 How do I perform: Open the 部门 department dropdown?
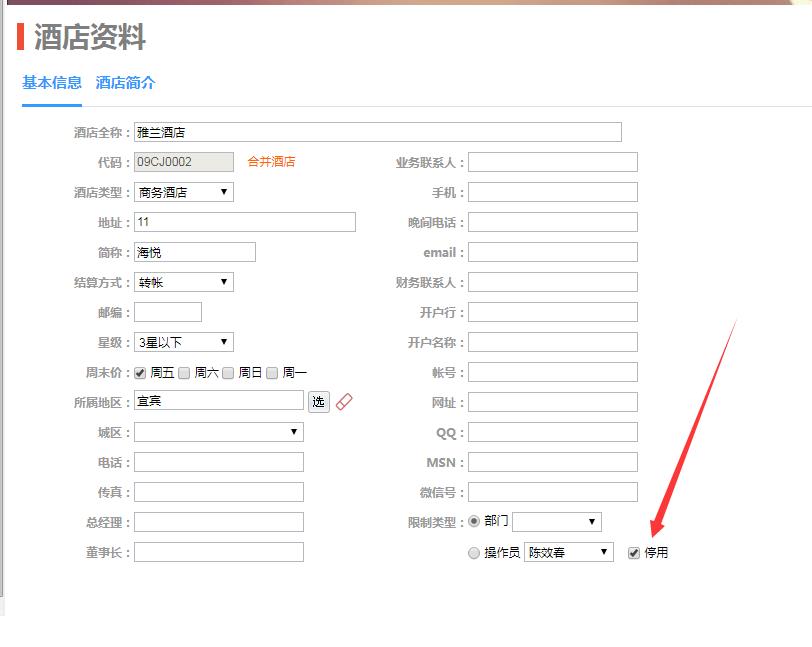click(556, 522)
